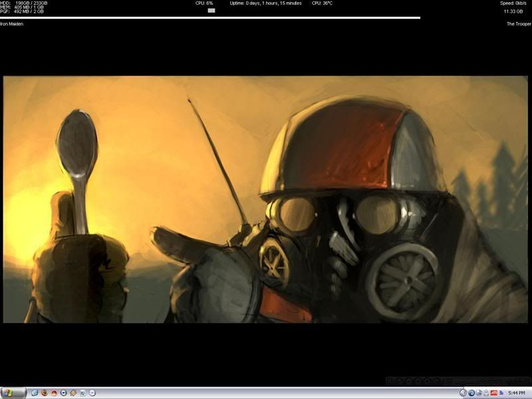Open the Windows Start menu

click(13, 393)
